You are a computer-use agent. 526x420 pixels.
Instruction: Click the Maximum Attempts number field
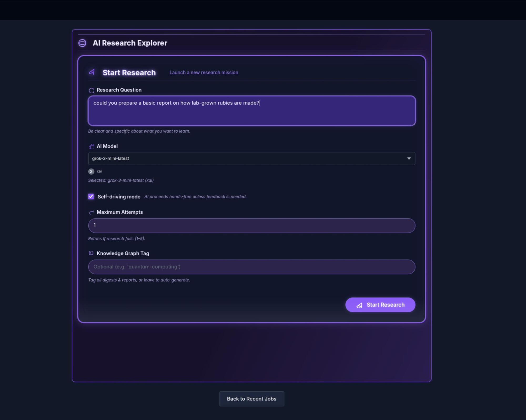pos(251,226)
